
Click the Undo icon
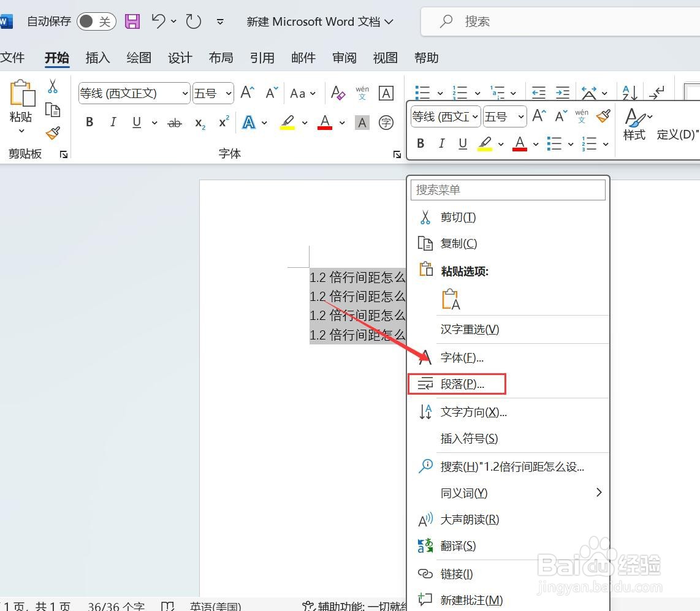(158, 20)
